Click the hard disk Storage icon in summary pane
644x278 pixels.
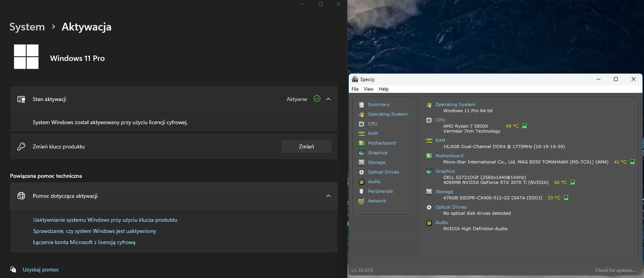pyautogui.click(x=429, y=192)
